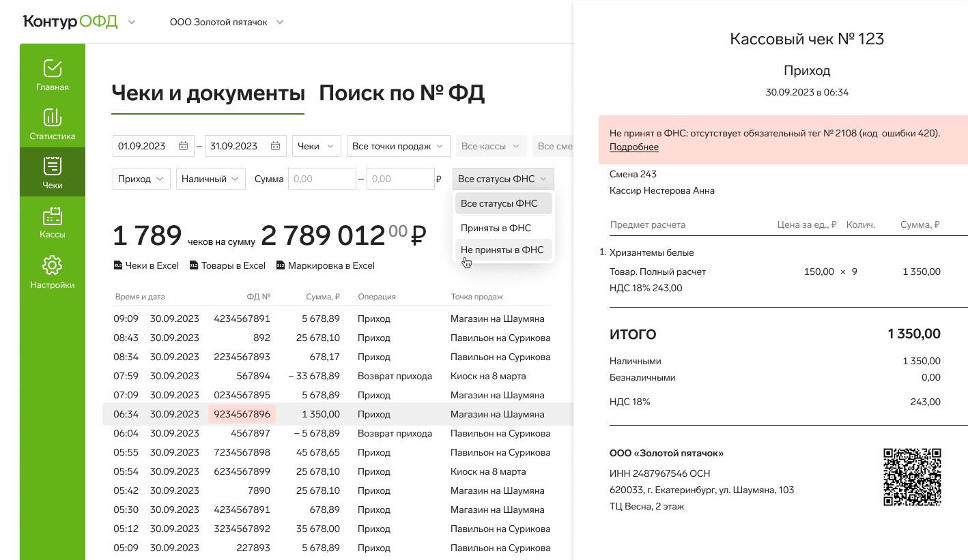The width and height of the screenshot is (968, 560).
Task: Download Товары в Excel
Action: pyautogui.click(x=227, y=265)
